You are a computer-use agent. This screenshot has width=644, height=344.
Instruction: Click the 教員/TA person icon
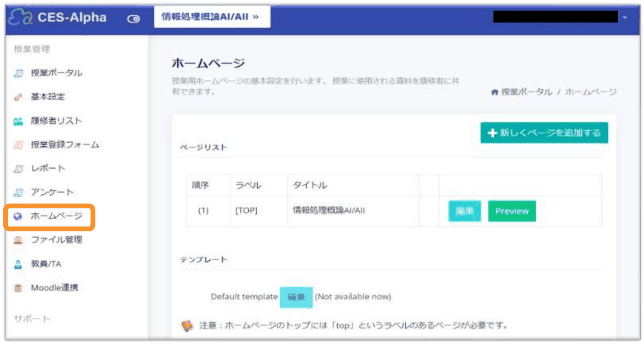point(18,264)
